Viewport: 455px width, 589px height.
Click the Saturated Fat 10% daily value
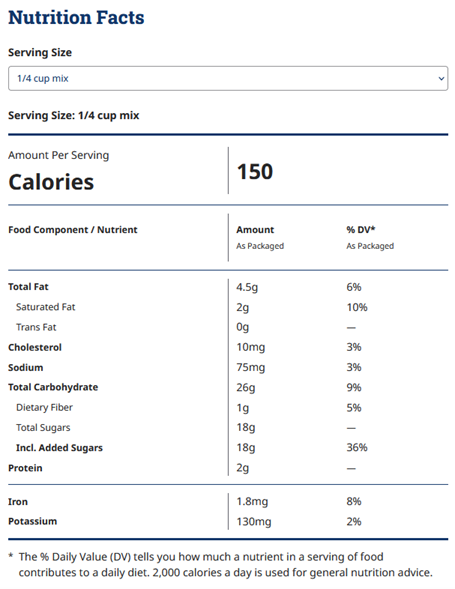357,307
